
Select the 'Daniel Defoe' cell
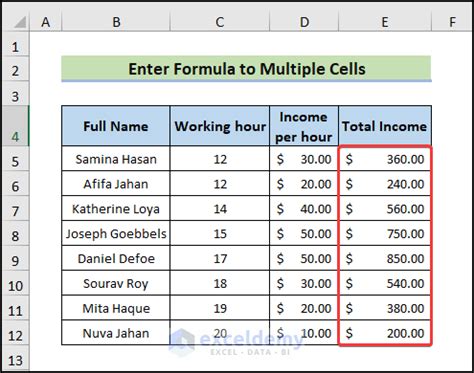click(x=116, y=258)
